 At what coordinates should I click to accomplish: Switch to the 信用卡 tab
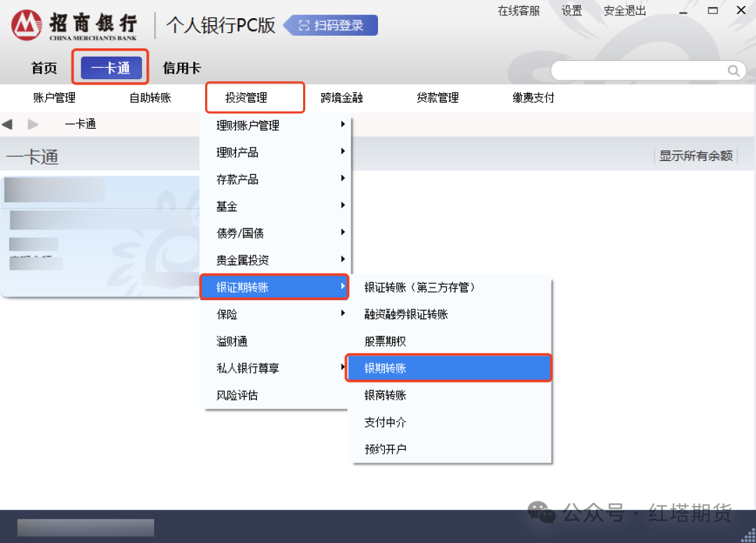point(181,68)
